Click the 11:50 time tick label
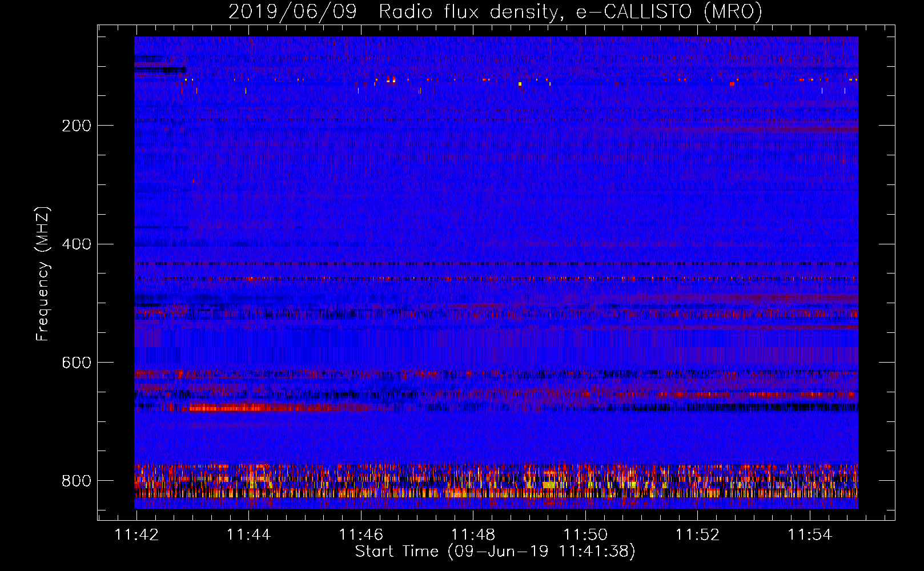The width and height of the screenshot is (924, 571). point(585,535)
